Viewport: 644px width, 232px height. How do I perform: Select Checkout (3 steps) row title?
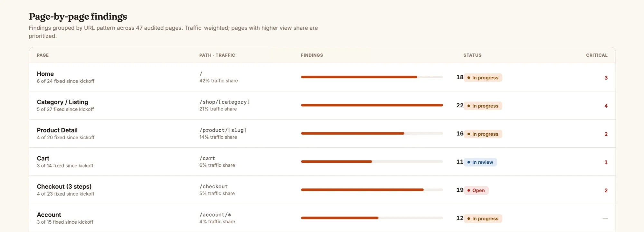click(x=64, y=187)
